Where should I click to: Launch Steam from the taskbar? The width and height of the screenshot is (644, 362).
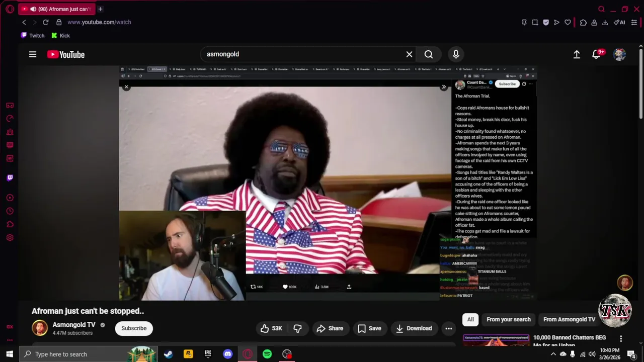pos(168,354)
